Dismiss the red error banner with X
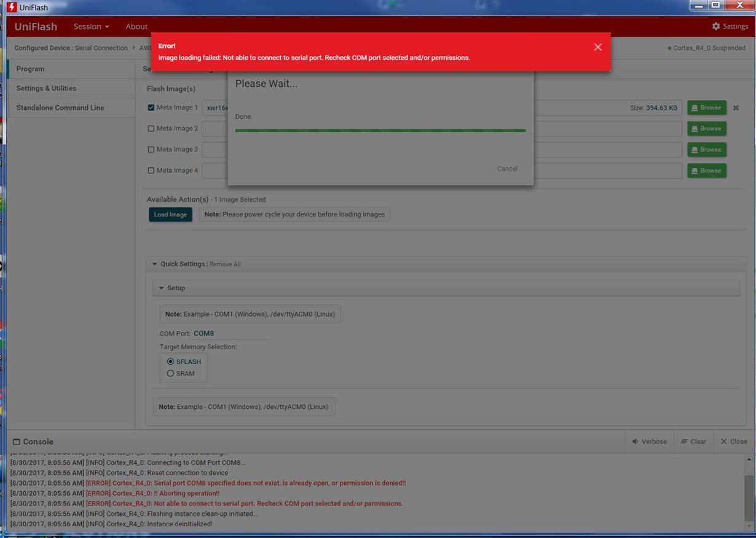 597,47
